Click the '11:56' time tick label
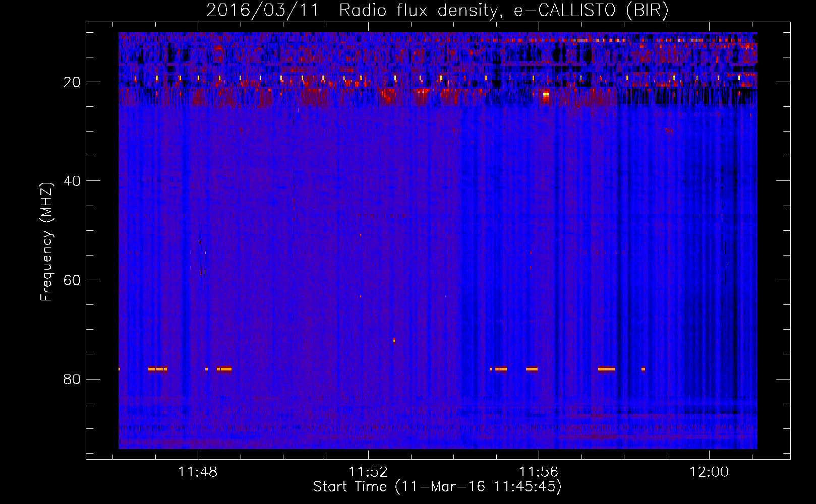Screen dimensions: 816x504 pyautogui.click(x=539, y=472)
